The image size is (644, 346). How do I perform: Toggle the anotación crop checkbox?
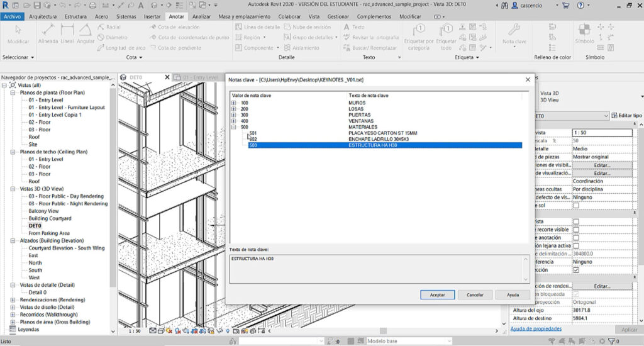tap(575, 238)
